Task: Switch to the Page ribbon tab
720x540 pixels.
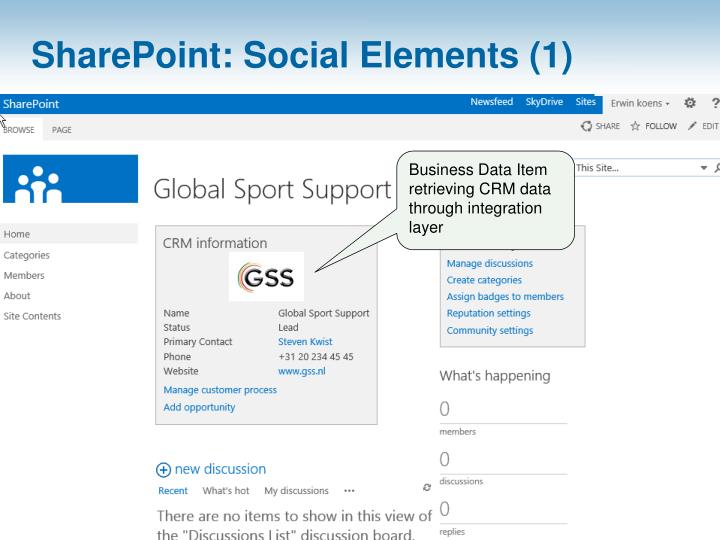Action: 62,130
